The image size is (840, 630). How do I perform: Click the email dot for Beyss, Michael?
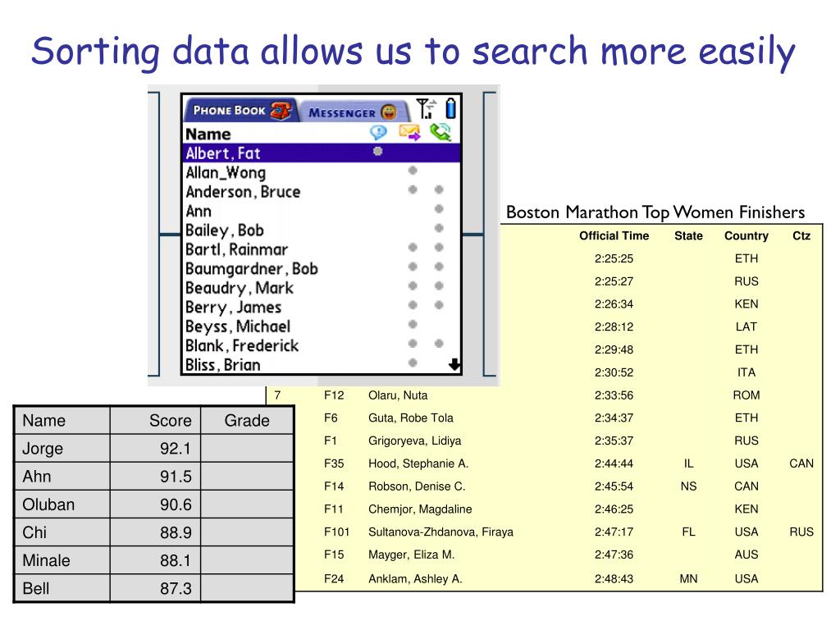point(413,324)
